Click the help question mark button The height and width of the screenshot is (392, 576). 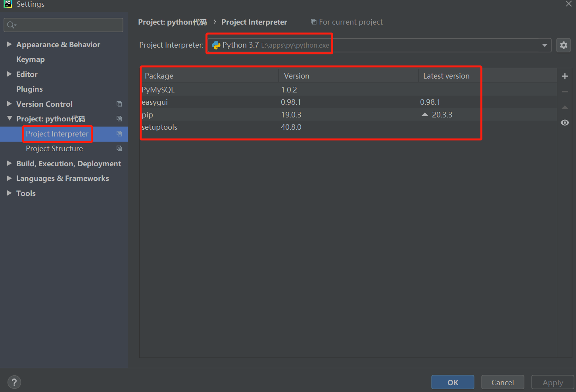14,382
